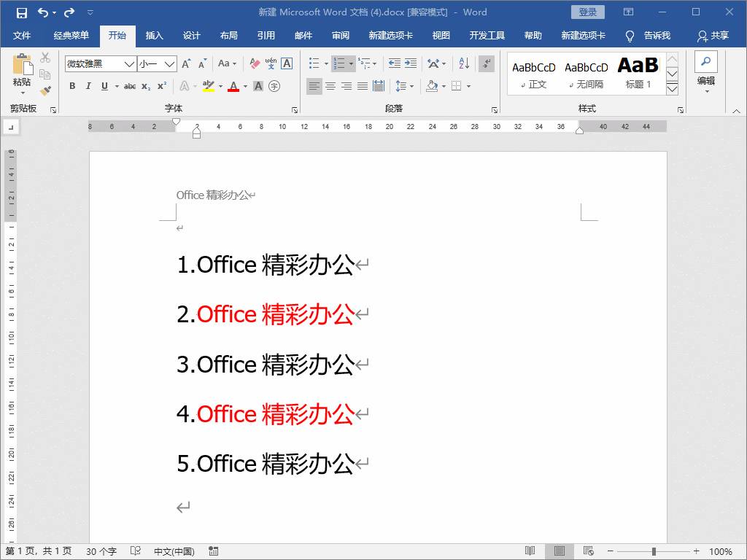The image size is (747, 560).
Task: Decrease paragraph indent
Action: click(394, 63)
